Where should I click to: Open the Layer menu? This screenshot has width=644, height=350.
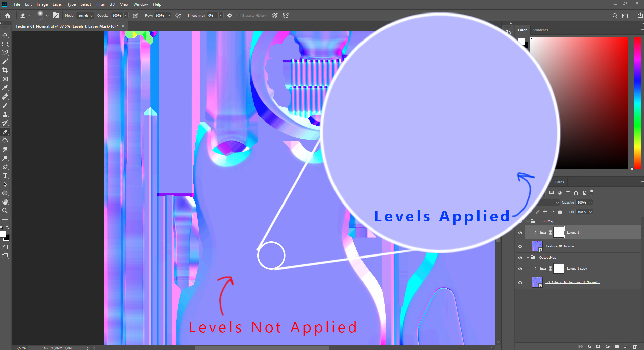(x=57, y=4)
